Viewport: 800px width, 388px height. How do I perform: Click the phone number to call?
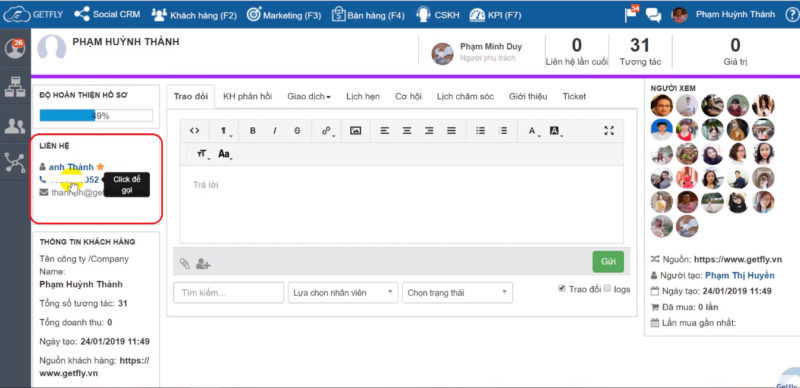pos(73,180)
